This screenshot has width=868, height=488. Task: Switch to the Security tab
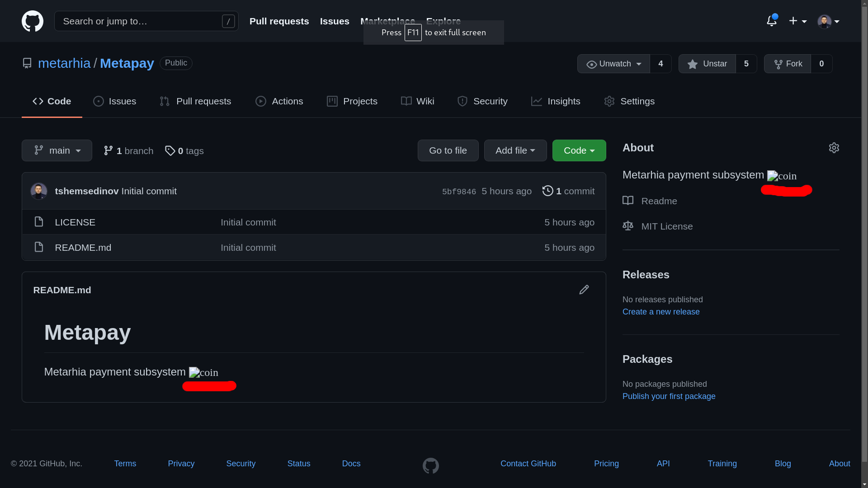pos(482,101)
